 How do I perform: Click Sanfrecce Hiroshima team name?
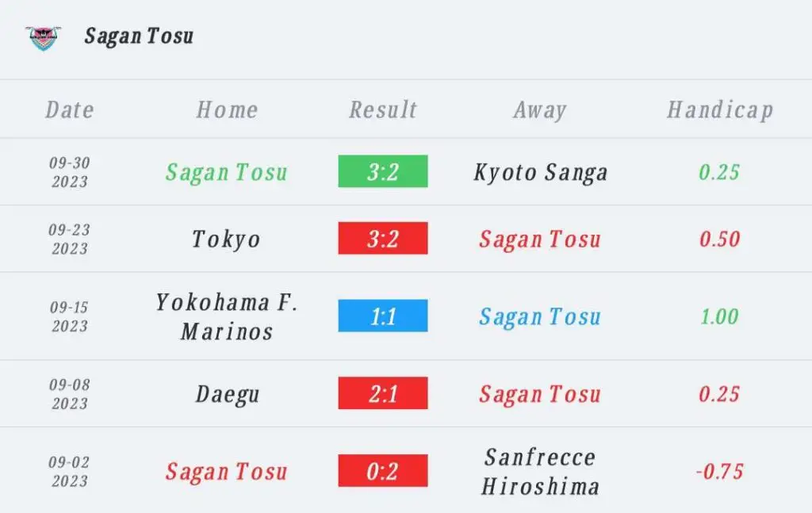(540, 471)
